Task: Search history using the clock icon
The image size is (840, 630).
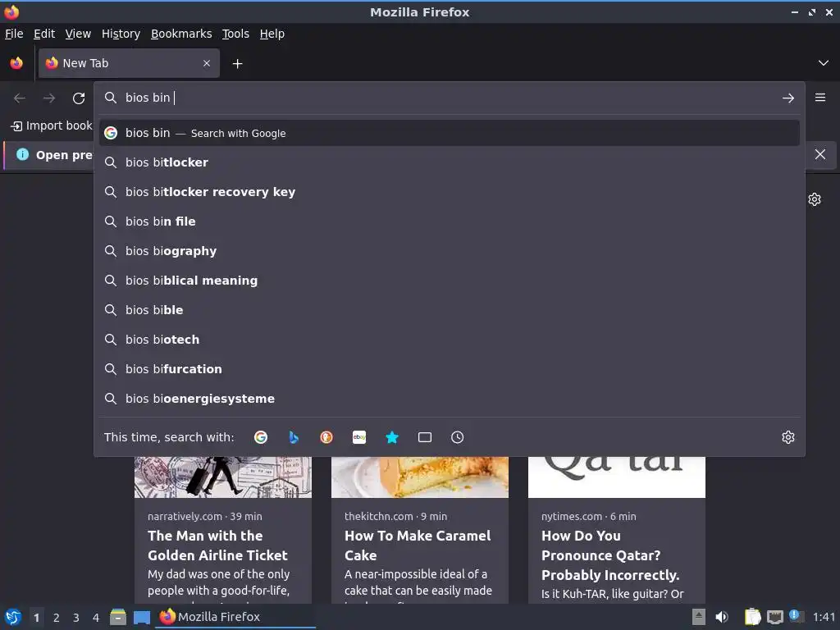Action: pos(458,437)
